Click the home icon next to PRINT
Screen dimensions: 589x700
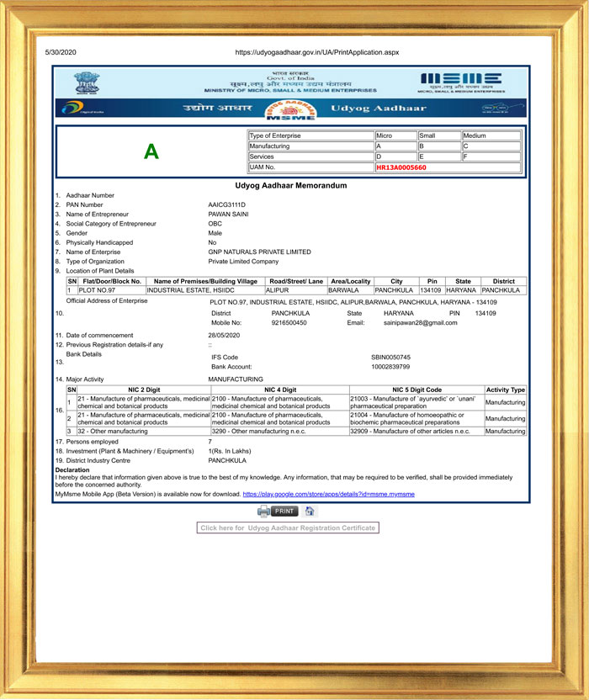(x=310, y=512)
